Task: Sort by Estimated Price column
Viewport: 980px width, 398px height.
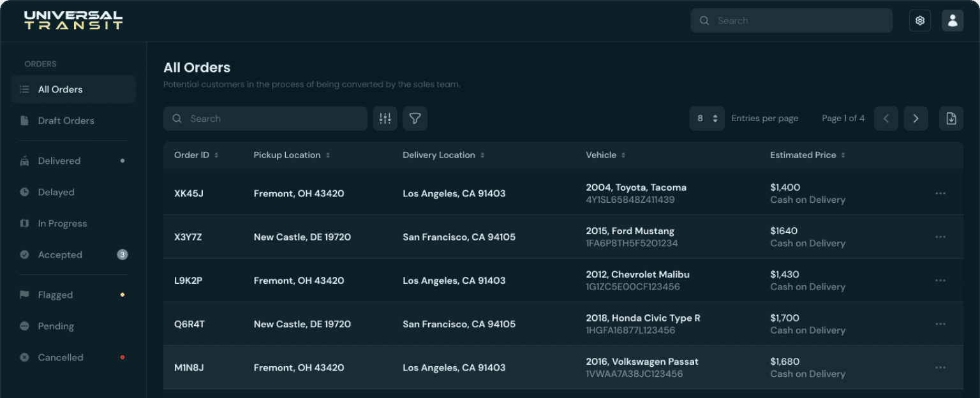Action: (807, 155)
